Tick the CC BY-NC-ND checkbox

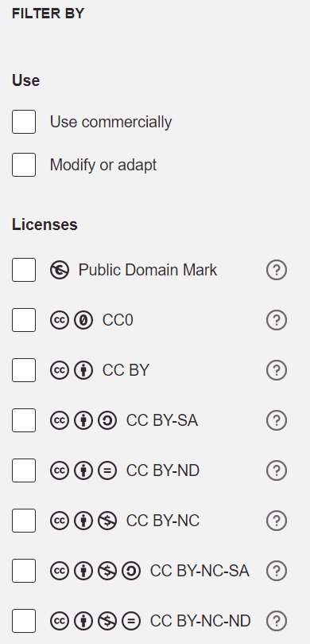coord(24,621)
